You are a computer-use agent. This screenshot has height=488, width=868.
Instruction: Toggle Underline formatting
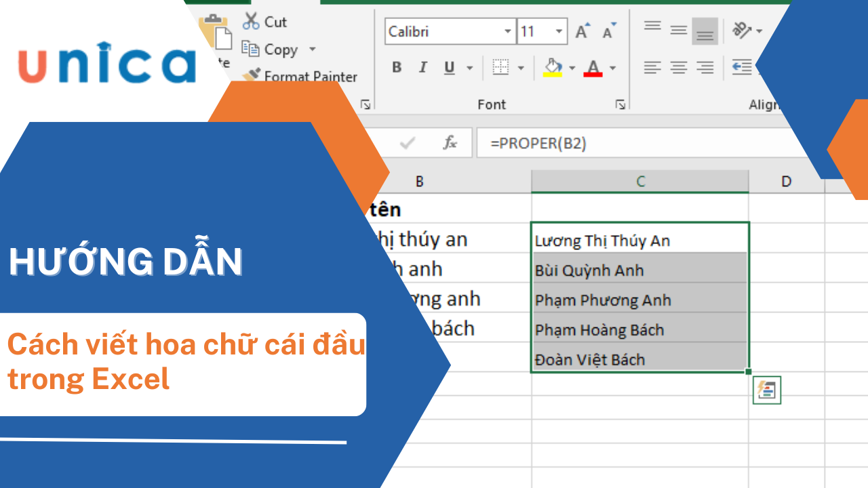point(449,67)
